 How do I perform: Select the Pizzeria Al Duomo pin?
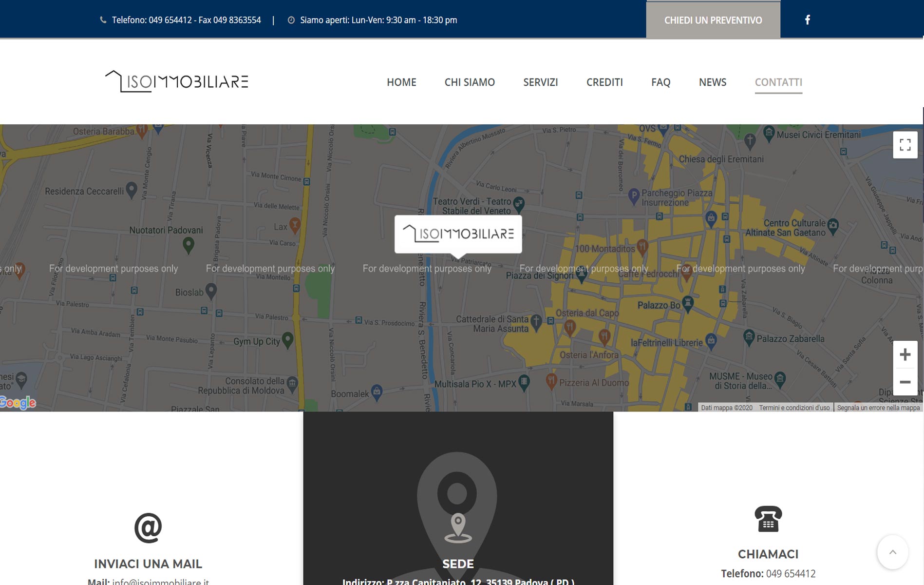[x=551, y=380]
